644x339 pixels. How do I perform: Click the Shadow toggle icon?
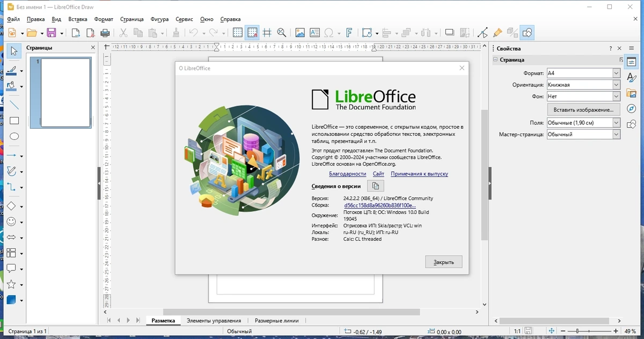tap(450, 33)
